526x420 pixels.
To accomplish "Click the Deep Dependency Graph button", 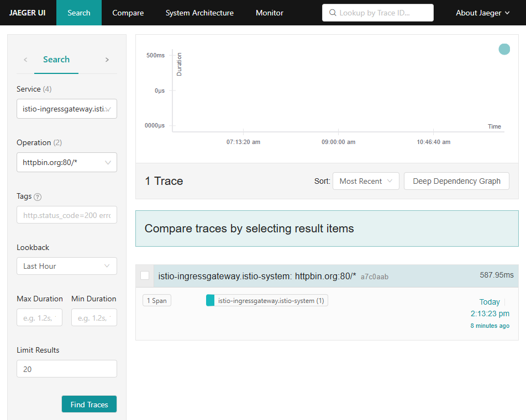I will coord(456,181).
